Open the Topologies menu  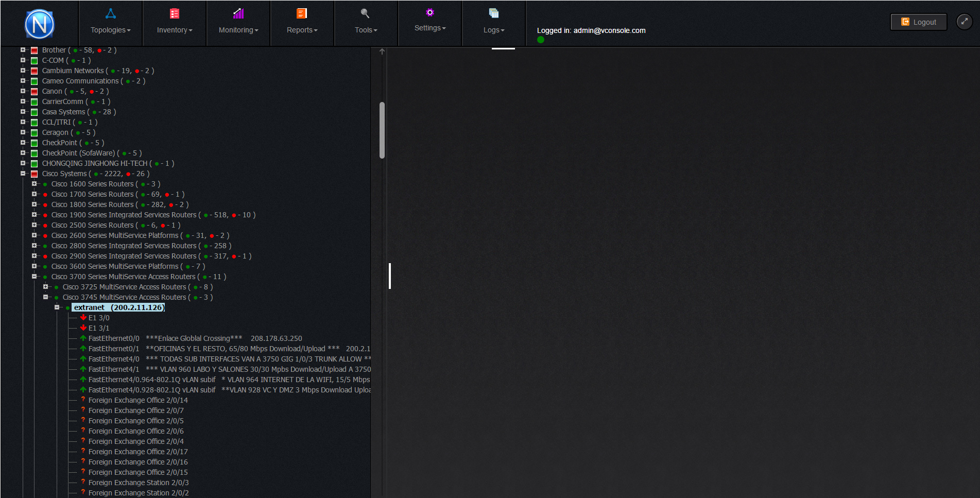pos(111,23)
